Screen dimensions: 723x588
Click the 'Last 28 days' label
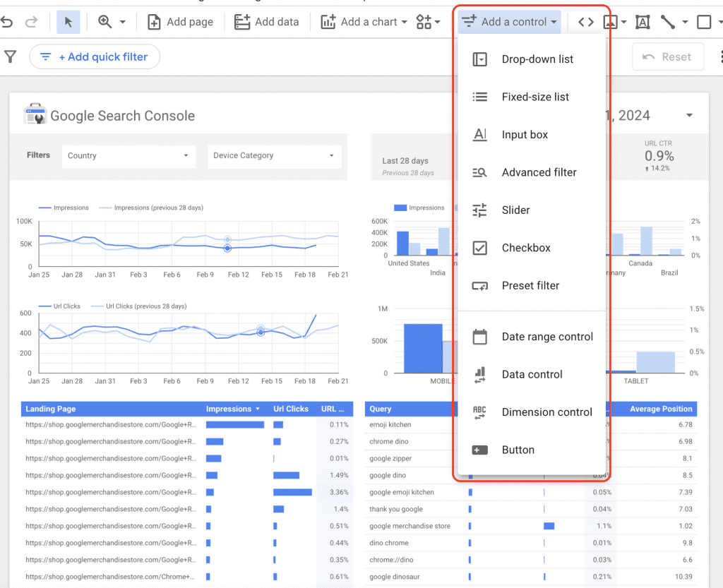405,161
